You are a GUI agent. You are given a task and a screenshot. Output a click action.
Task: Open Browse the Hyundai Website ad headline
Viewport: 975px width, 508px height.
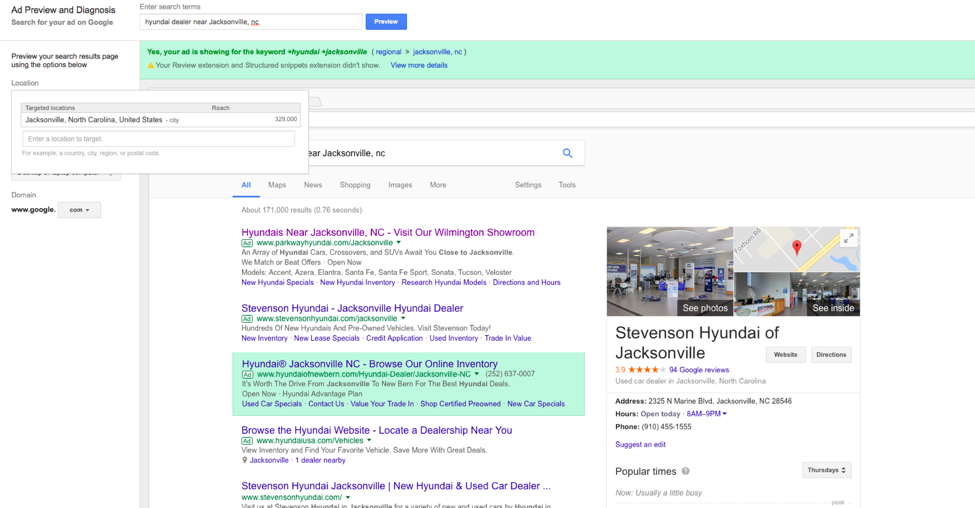pyautogui.click(x=377, y=430)
